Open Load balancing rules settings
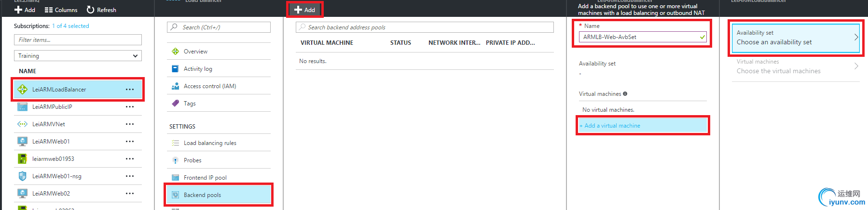The image size is (868, 210). pos(219,143)
